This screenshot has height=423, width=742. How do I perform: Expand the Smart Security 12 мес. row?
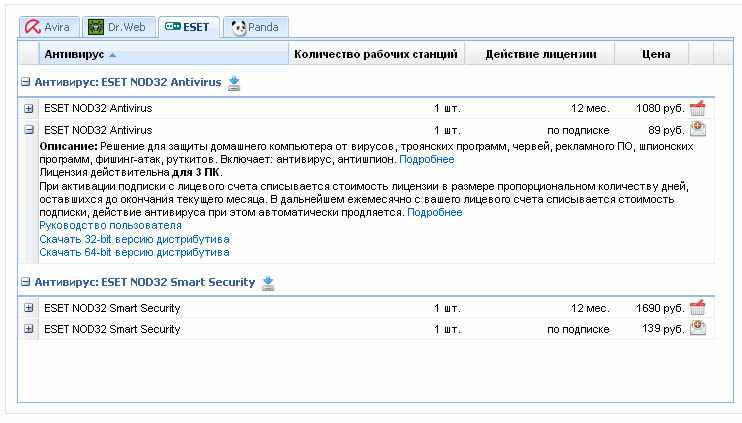click(x=29, y=308)
